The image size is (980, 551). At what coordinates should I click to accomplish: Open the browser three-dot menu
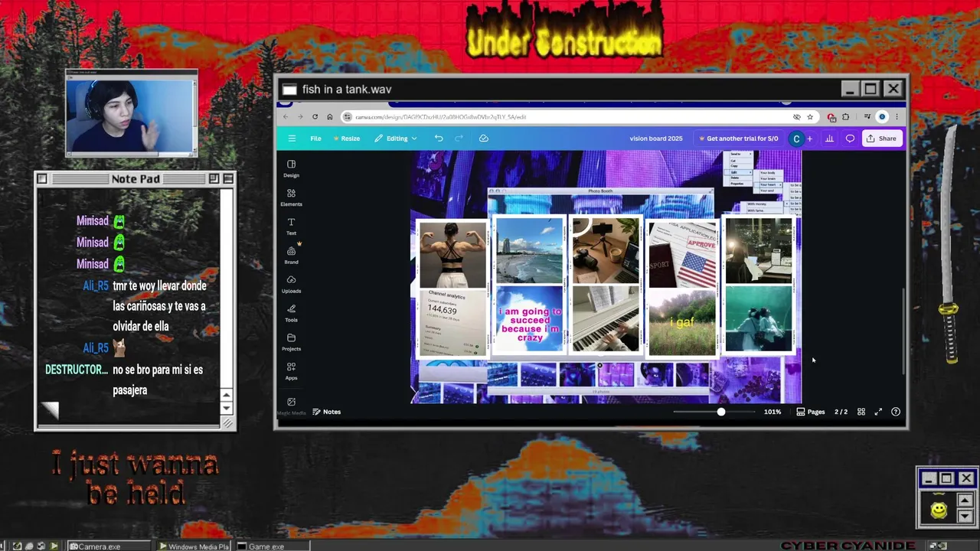[x=897, y=117]
